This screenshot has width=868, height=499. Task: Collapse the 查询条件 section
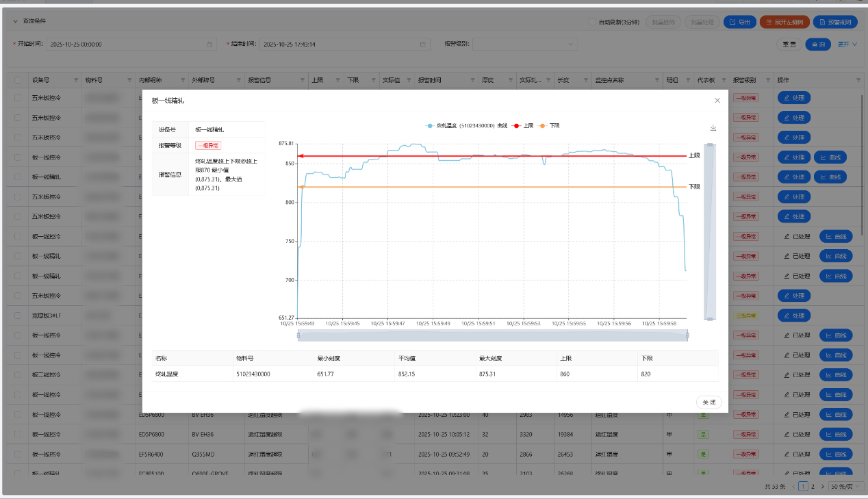click(16, 21)
